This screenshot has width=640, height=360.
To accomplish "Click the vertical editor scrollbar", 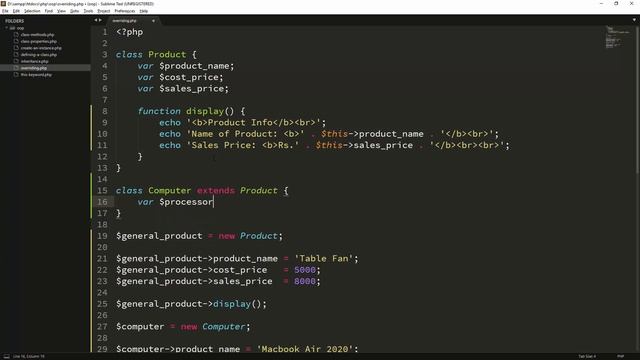I will 637,100.
